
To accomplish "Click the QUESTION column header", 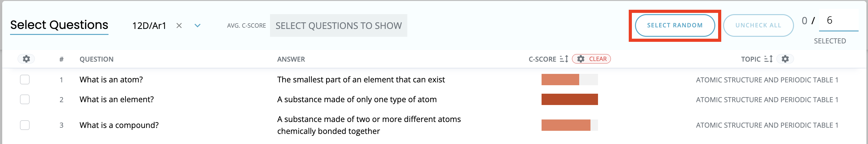I will click(x=96, y=59).
